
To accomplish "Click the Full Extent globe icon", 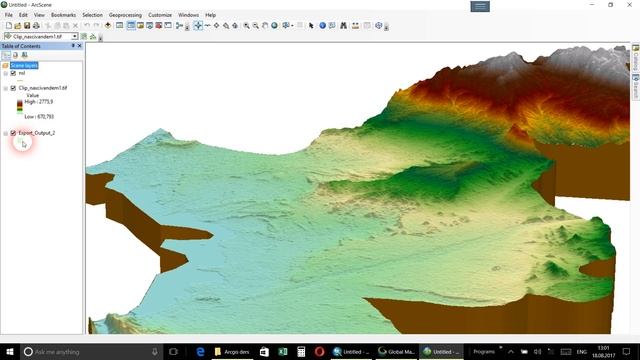I will point(274,26).
